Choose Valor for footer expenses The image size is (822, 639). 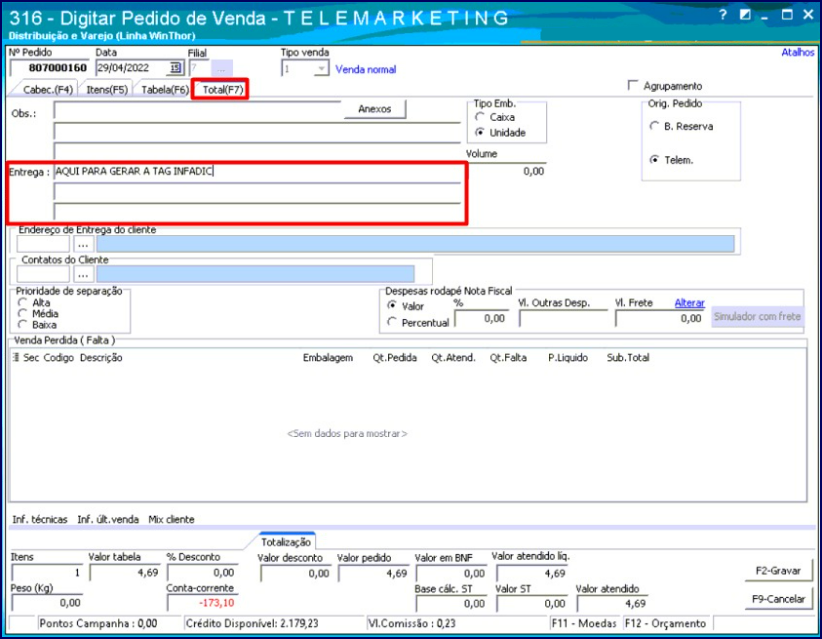click(391, 306)
